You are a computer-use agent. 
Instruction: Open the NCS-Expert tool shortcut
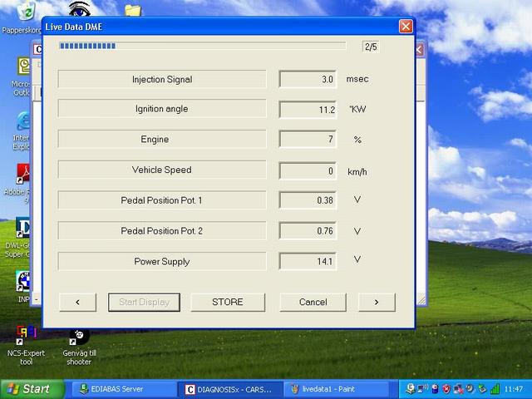point(26,337)
